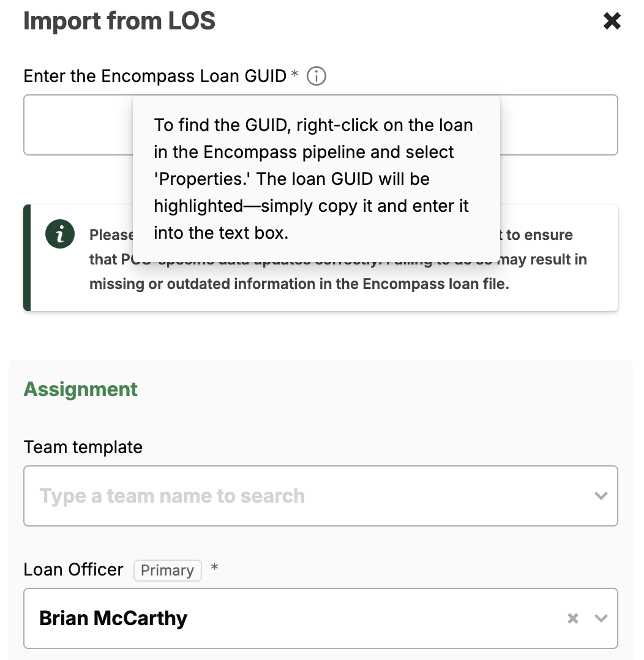Viewport: 644px width, 660px height.
Task: Expand the Team template dropdown chevron
Action: coord(601,496)
